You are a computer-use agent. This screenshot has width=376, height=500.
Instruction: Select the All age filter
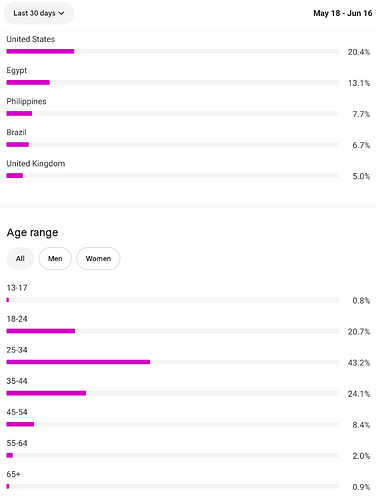20,258
